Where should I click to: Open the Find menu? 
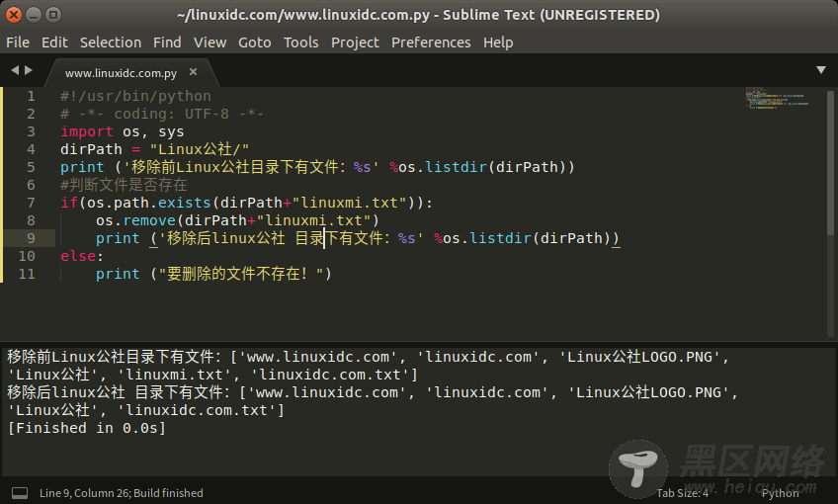167,42
